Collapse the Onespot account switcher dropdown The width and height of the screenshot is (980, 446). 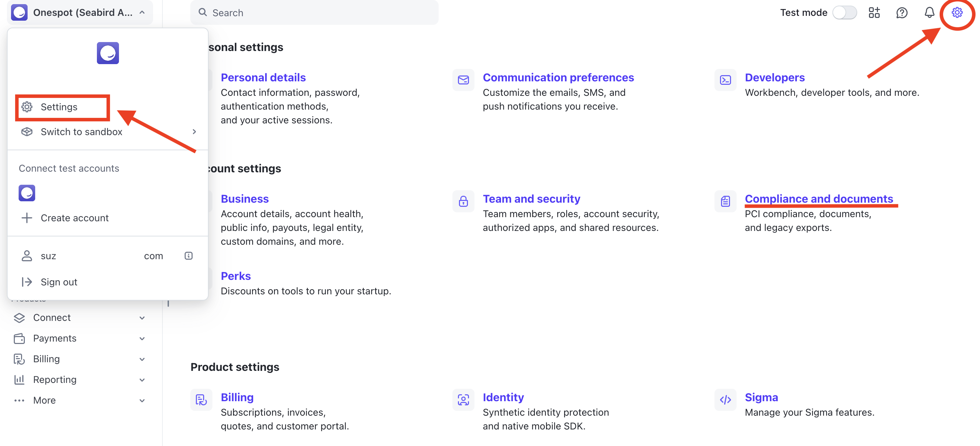pyautogui.click(x=80, y=12)
